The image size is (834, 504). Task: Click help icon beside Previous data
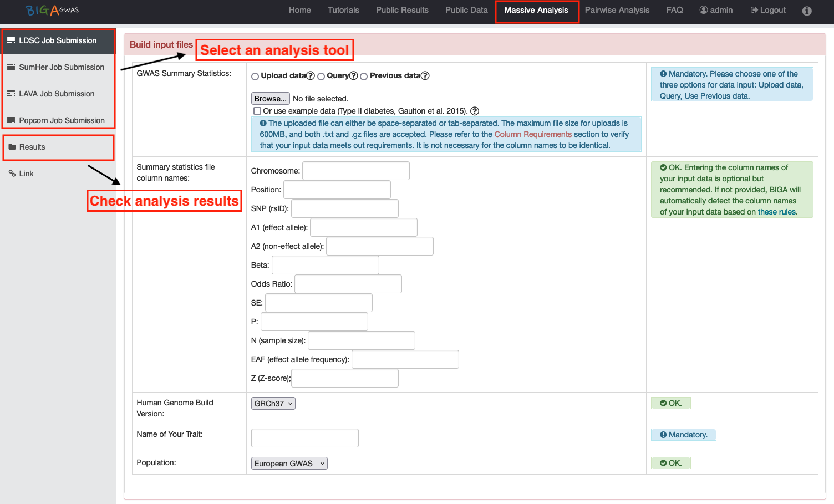(425, 76)
